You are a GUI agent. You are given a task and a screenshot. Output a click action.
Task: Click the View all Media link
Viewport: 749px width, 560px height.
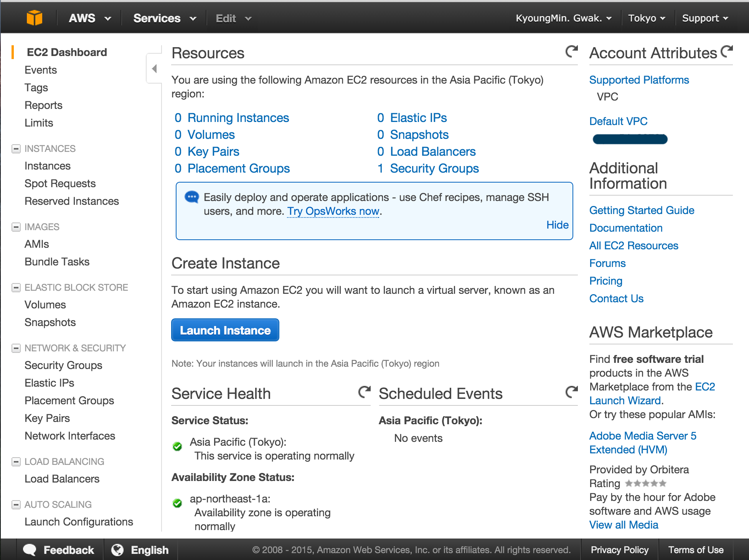pyautogui.click(x=624, y=525)
